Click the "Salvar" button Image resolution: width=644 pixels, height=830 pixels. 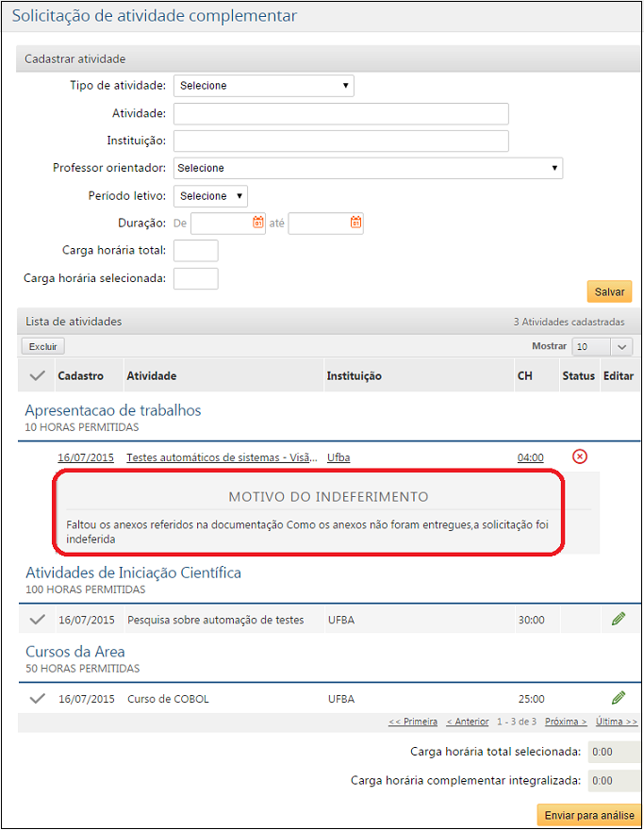coord(609,291)
